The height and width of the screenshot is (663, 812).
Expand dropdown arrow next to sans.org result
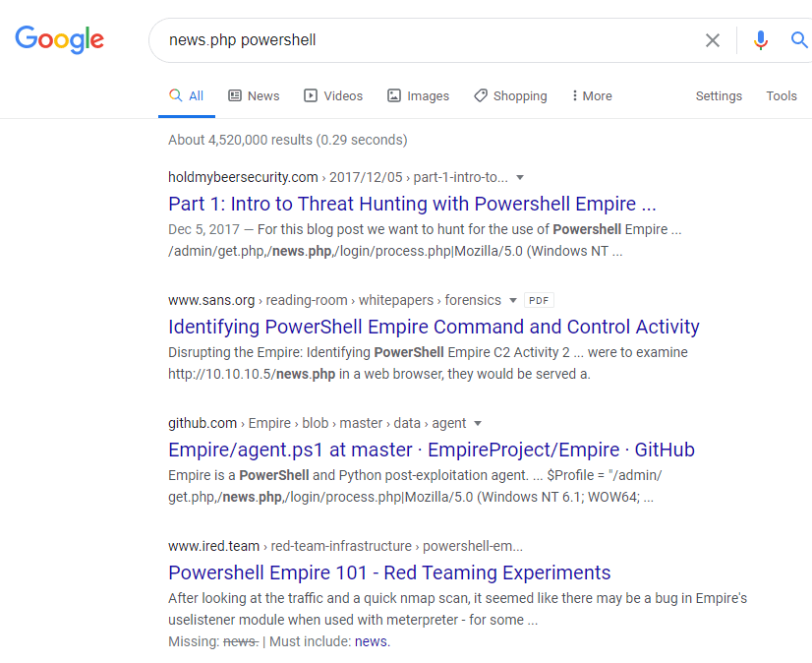[x=511, y=300]
